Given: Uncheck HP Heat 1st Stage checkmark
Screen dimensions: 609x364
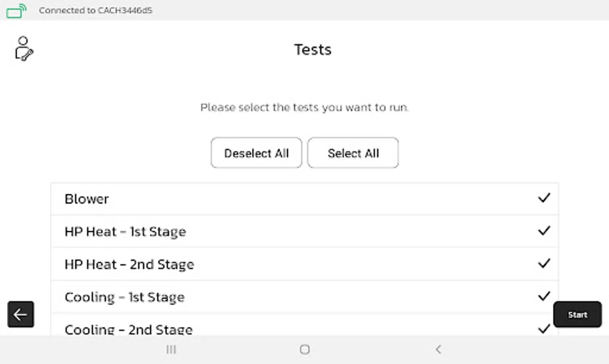Looking at the screenshot, I should pyautogui.click(x=544, y=231).
